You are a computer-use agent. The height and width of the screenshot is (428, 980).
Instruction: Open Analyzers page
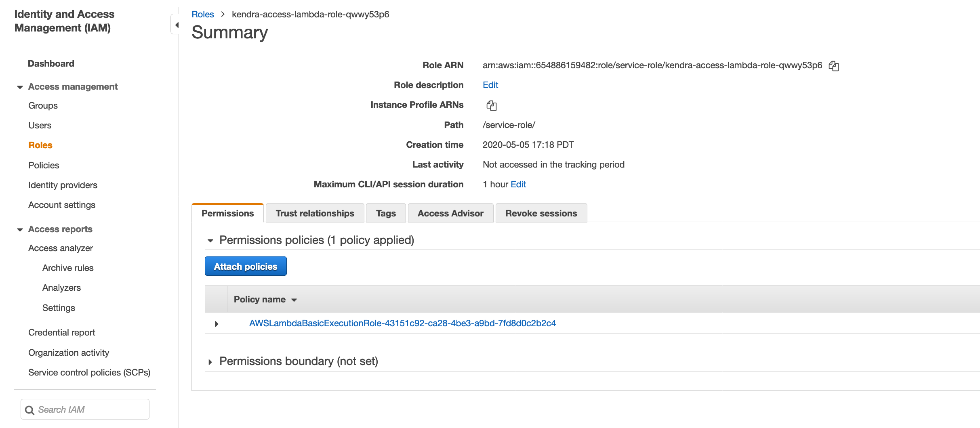tap(61, 287)
